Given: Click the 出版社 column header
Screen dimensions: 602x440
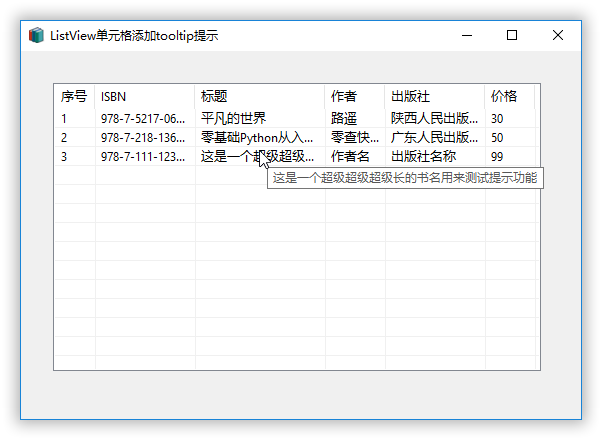Looking at the screenshot, I should click(x=434, y=96).
